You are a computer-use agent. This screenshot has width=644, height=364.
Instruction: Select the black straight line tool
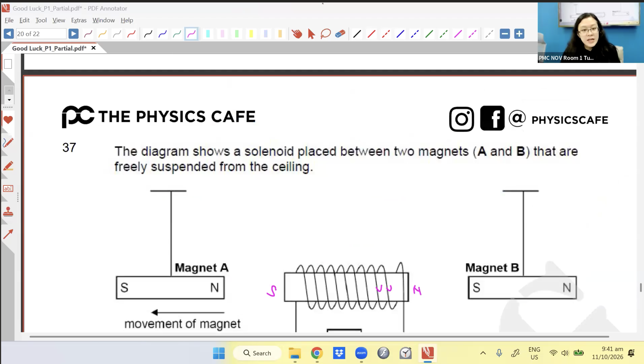357,34
